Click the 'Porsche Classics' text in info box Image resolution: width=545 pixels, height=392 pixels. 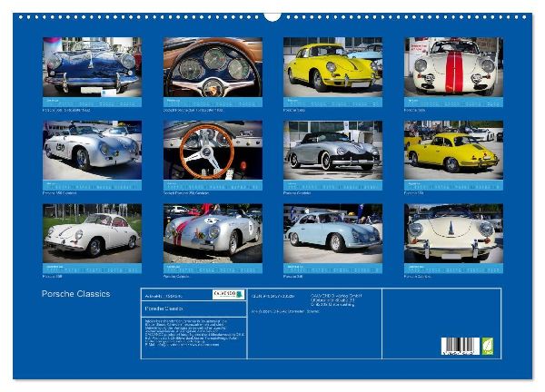pos(163,309)
